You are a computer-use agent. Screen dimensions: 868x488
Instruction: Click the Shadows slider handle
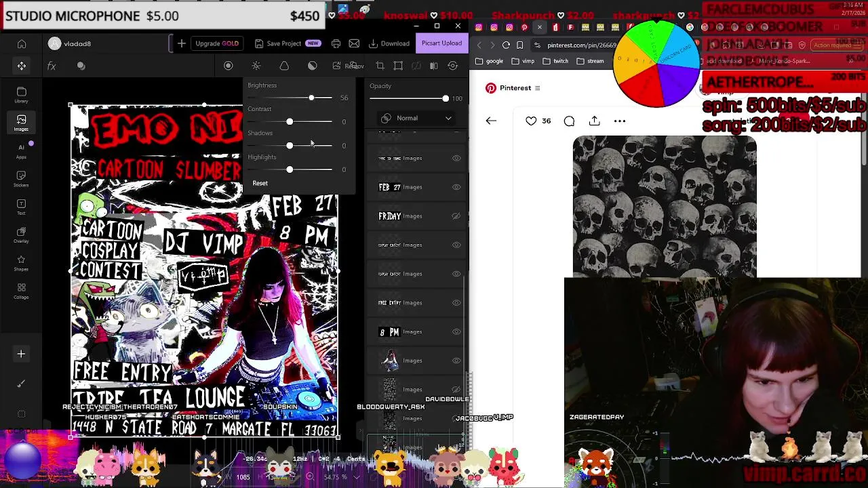pos(290,146)
